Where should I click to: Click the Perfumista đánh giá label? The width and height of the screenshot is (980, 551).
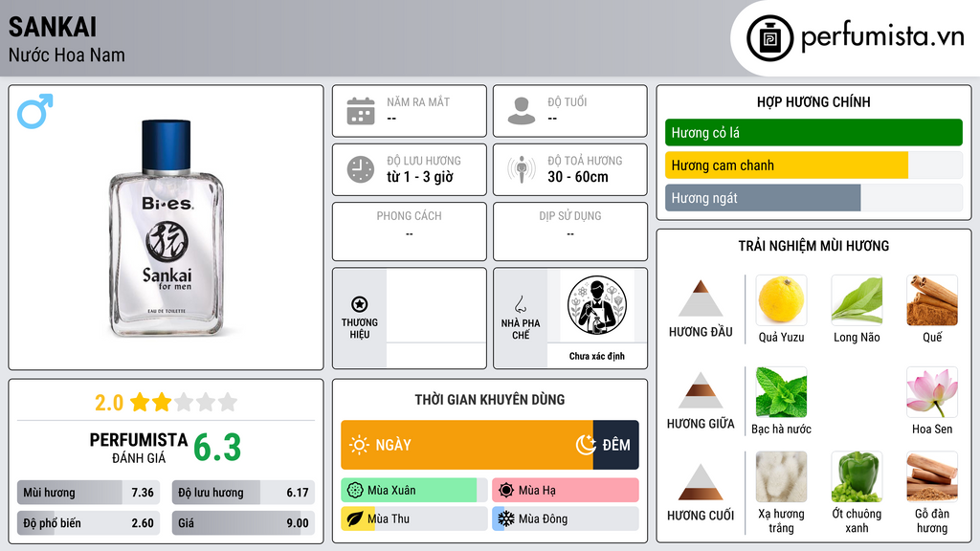139,448
